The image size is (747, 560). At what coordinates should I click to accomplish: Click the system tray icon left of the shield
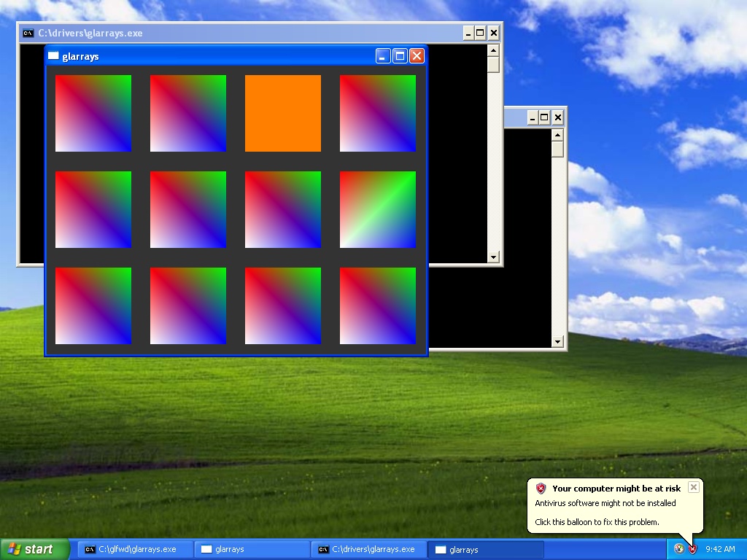pyautogui.click(x=679, y=549)
